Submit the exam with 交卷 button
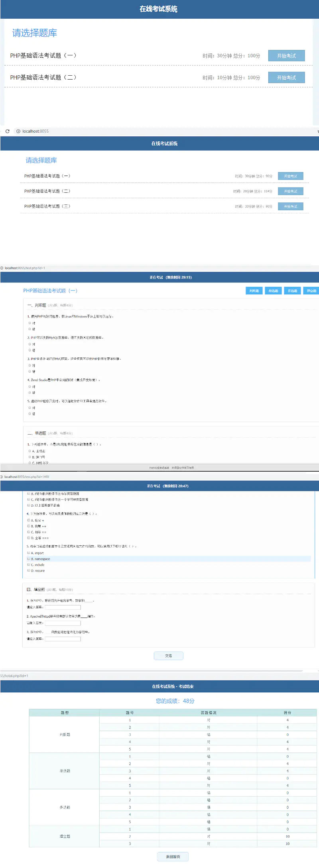 coord(168,656)
